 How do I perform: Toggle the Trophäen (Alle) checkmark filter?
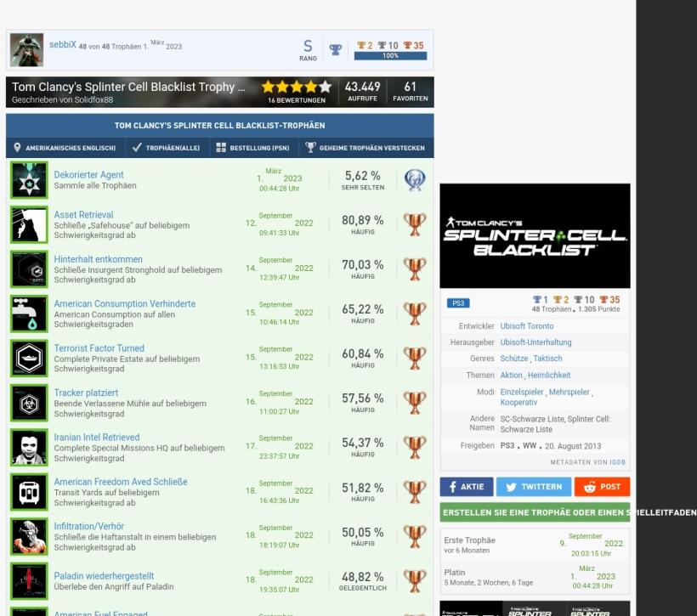pyautogui.click(x=167, y=148)
